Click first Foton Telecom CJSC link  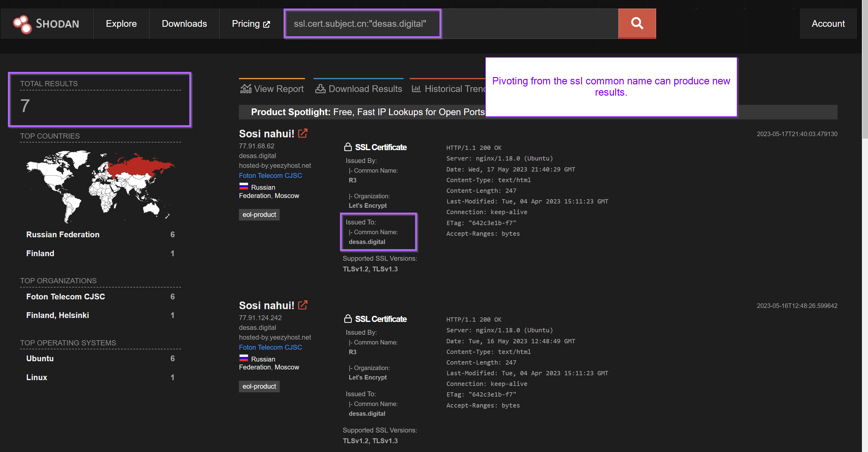[270, 175]
